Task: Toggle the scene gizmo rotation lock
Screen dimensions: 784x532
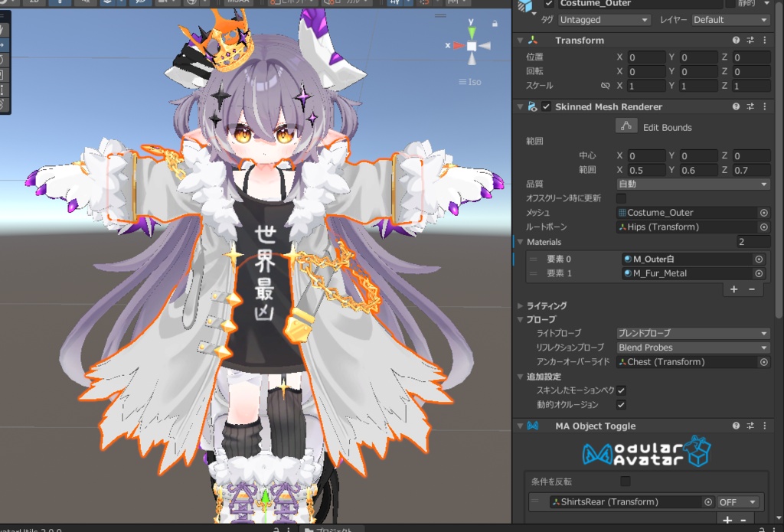Action: [x=495, y=24]
